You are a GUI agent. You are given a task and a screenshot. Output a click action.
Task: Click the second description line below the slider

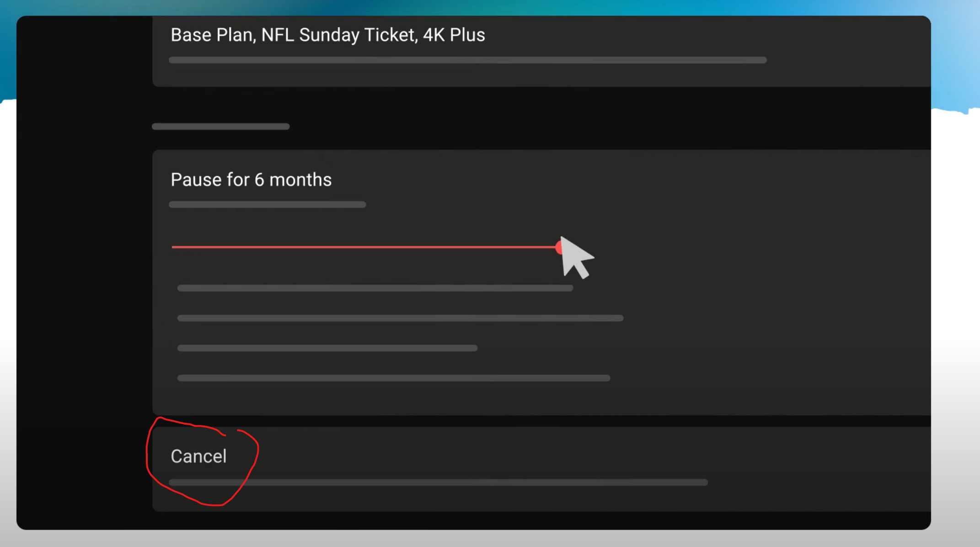tap(400, 318)
